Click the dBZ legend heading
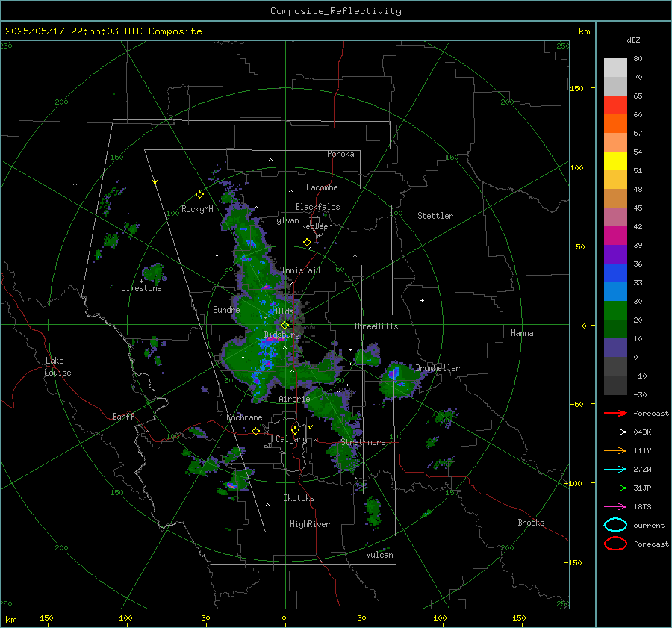The width and height of the screenshot is (672, 628). coord(633,40)
